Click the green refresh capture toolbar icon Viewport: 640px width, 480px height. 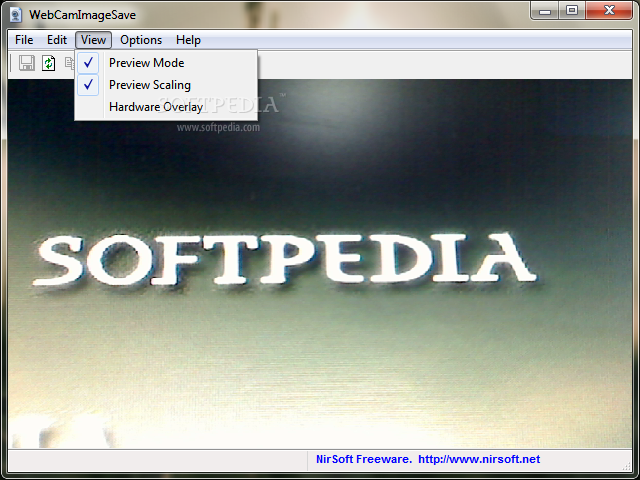[x=49, y=63]
